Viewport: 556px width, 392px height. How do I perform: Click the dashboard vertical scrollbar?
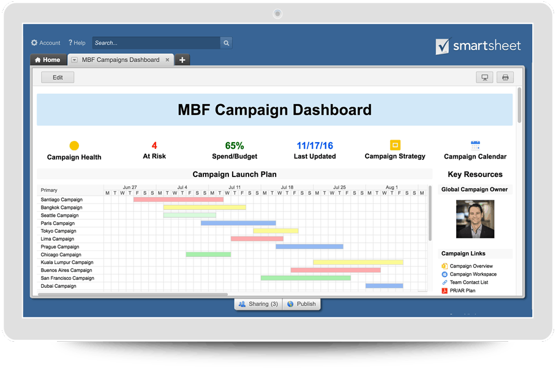519,105
